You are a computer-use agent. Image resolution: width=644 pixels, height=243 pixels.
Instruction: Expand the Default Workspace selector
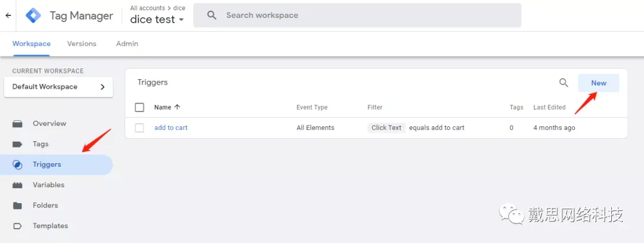click(x=58, y=87)
